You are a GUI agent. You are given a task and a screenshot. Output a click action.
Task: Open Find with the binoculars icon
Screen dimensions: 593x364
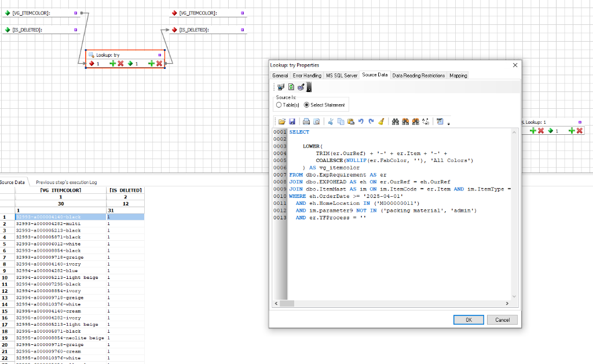396,122
